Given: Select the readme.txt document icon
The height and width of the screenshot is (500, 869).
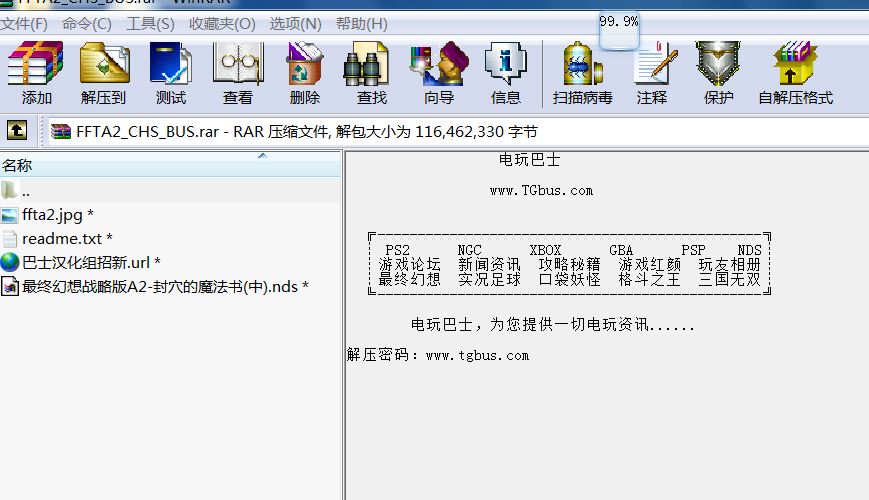Looking at the screenshot, I should pyautogui.click(x=9, y=239).
